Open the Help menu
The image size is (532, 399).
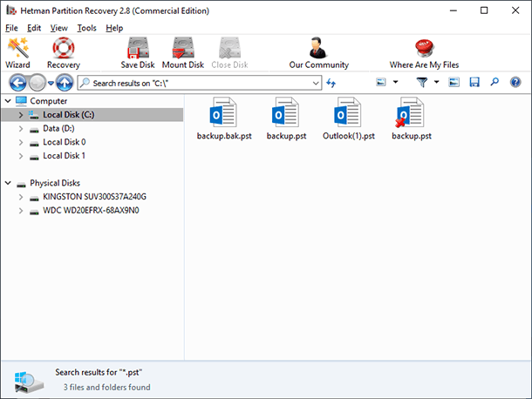click(x=114, y=28)
